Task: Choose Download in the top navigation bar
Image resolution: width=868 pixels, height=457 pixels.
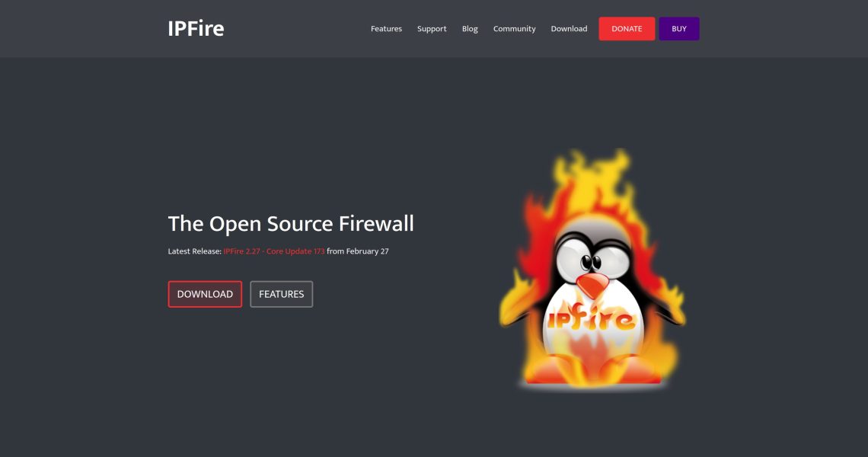Action: pyautogui.click(x=569, y=29)
